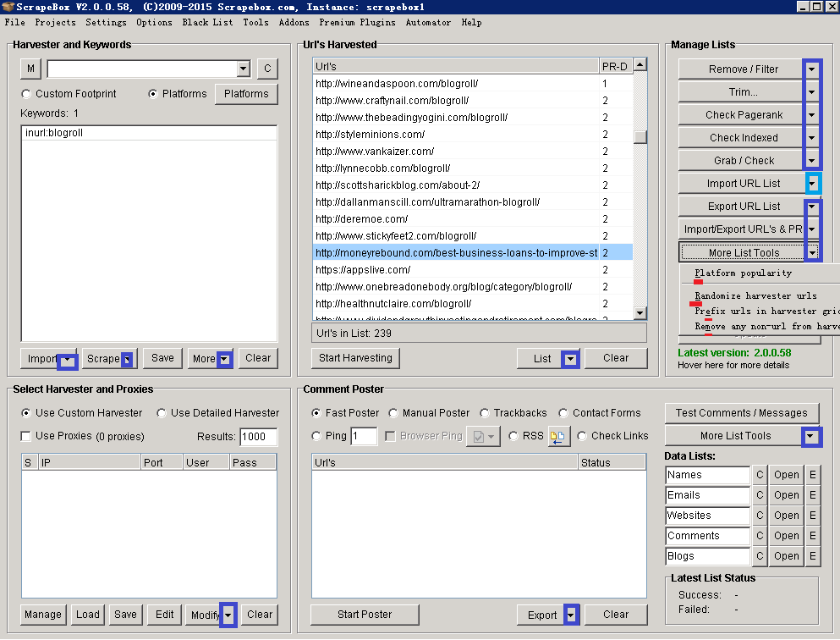Click the Latest version 2.0.0.58 text
Viewport: 840px width, 640px height.
pyautogui.click(x=734, y=353)
